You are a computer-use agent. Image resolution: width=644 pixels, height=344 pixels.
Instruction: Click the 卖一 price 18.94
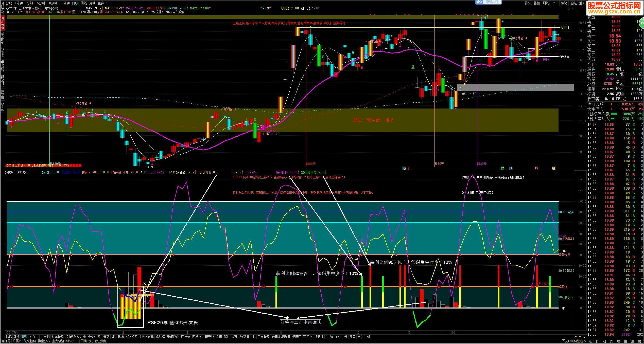(615, 36)
